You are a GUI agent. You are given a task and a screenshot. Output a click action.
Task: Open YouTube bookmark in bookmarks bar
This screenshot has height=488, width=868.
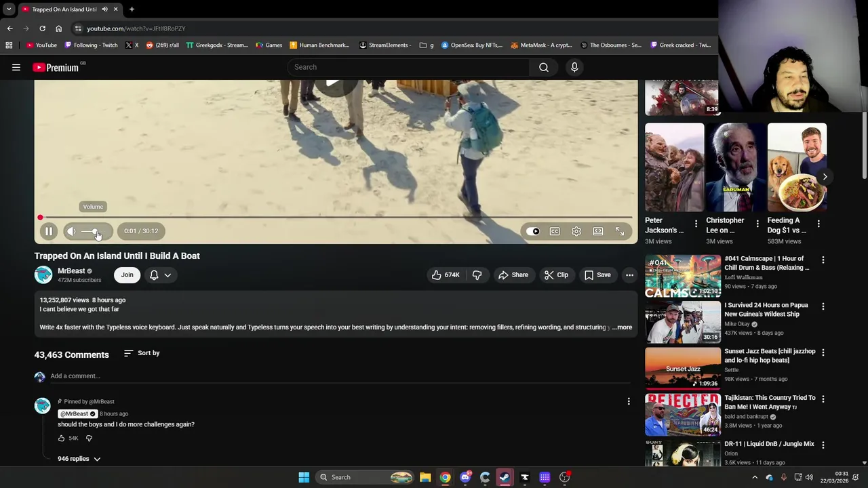pos(41,45)
